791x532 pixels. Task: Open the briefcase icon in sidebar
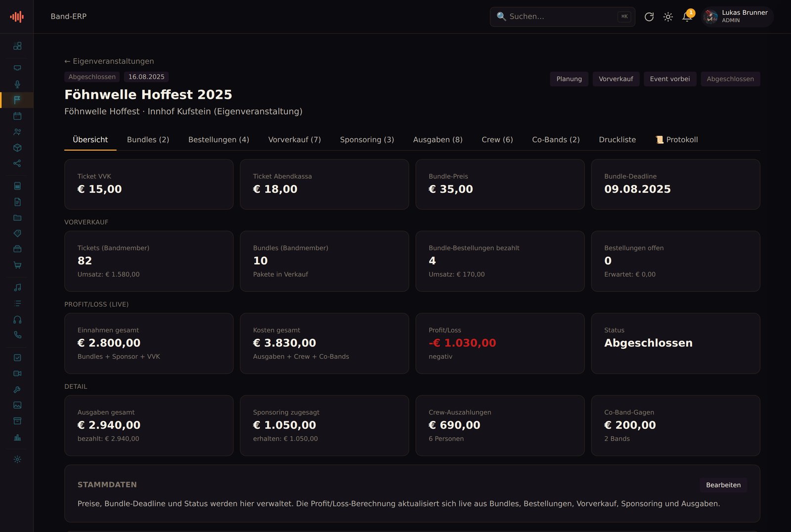click(x=17, y=249)
